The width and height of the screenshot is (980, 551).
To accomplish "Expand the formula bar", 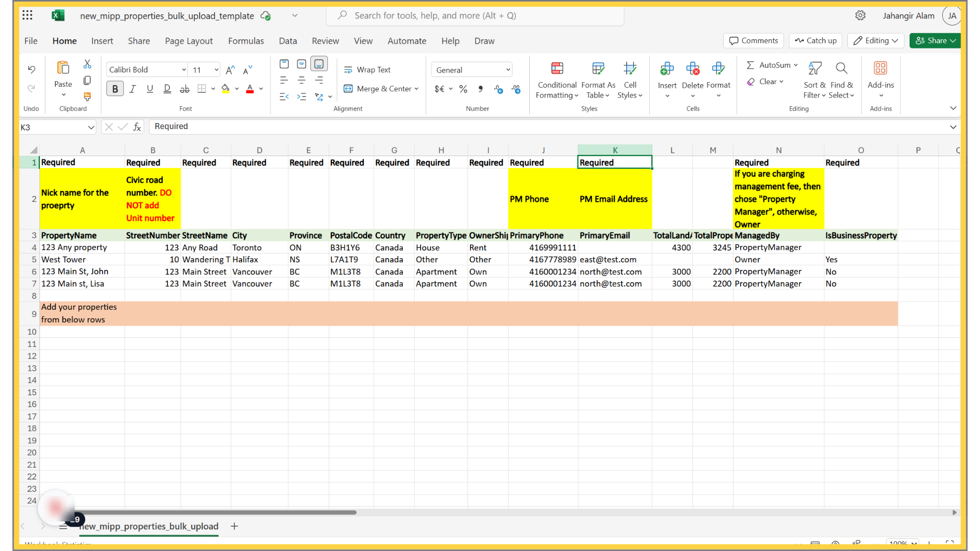I will click(x=953, y=127).
